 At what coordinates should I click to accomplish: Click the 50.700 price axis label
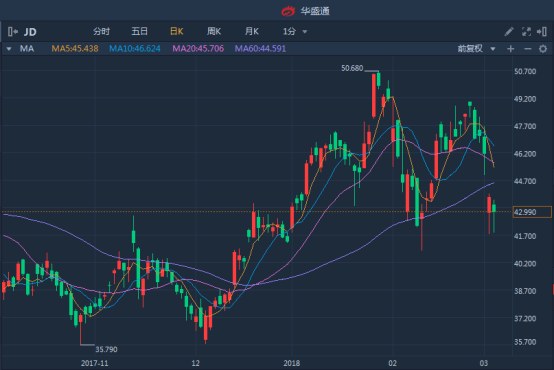(525, 71)
